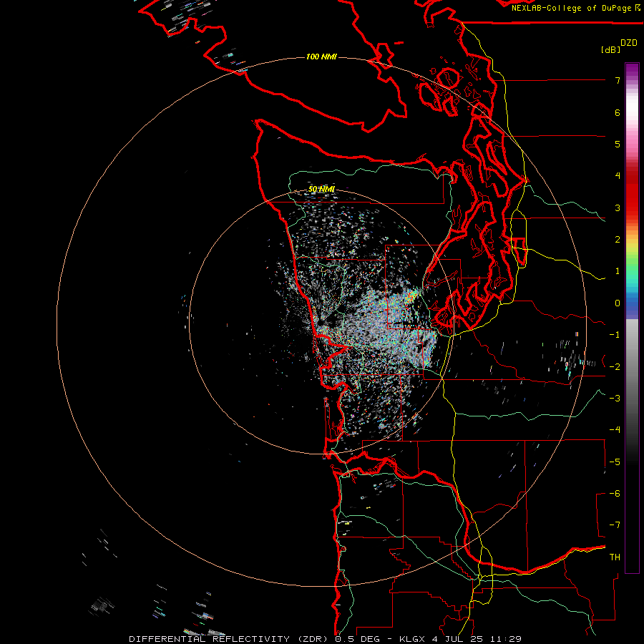Screen dimensions: 644x644
Task: Click the -4 value on the color scale
Action: point(615,430)
